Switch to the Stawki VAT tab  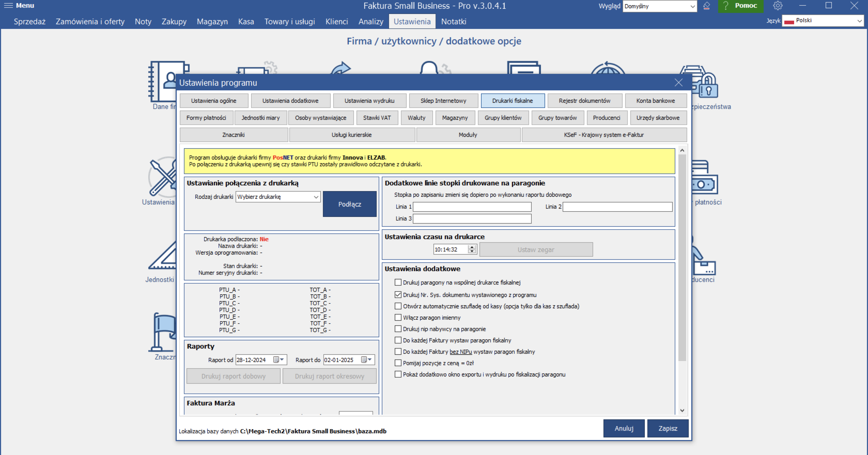(377, 118)
